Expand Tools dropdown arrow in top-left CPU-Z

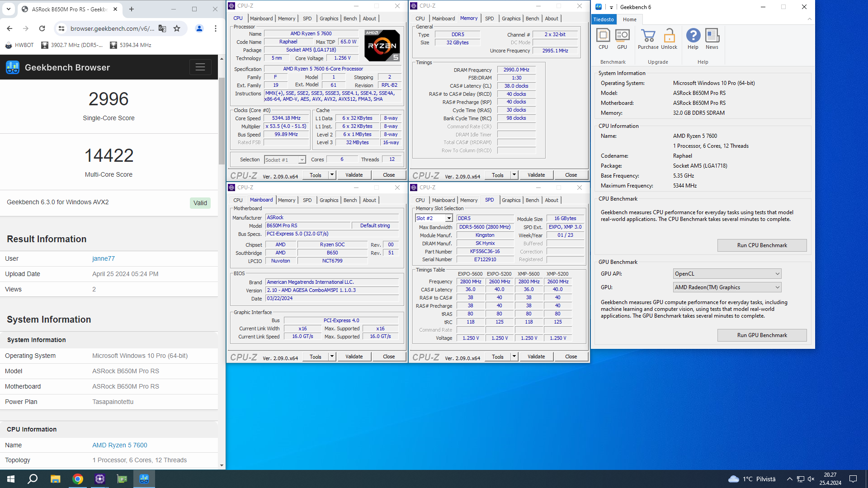pos(332,175)
